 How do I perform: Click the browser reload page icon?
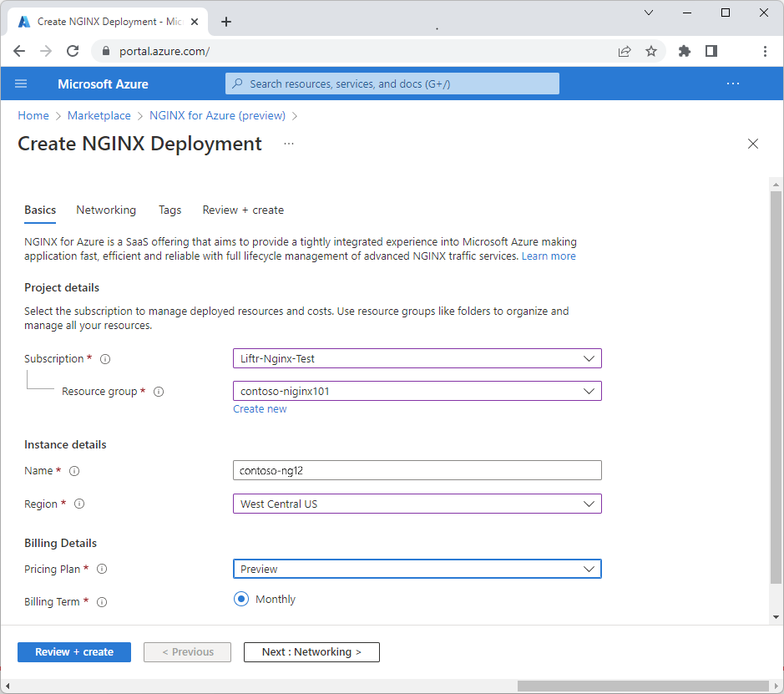[73, 51]
